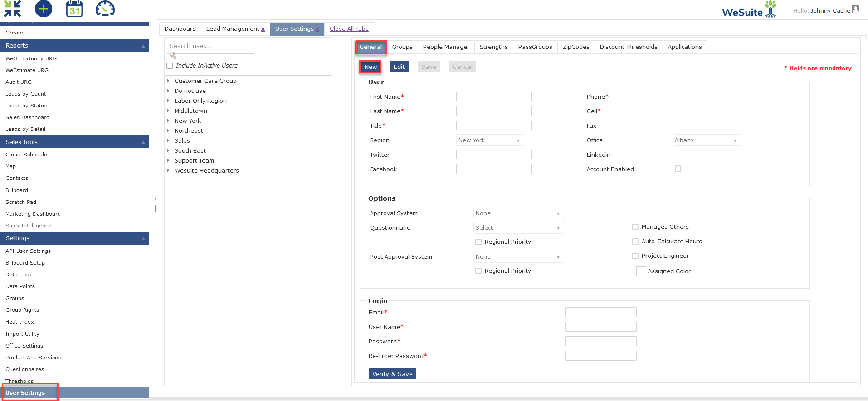The width and height of the screenshot is (868, 401).
Task: Click Verify & Save button
Action: [392, 374]
